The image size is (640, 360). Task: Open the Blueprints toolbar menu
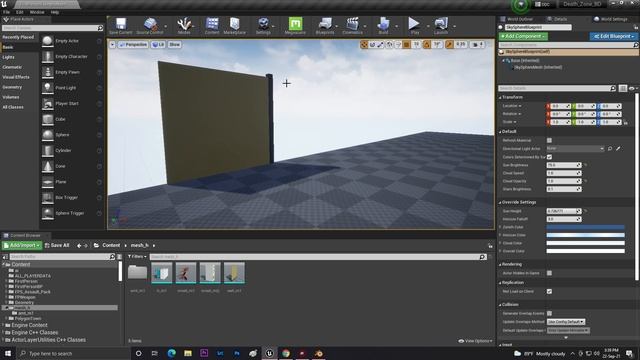tap(325, 24)
